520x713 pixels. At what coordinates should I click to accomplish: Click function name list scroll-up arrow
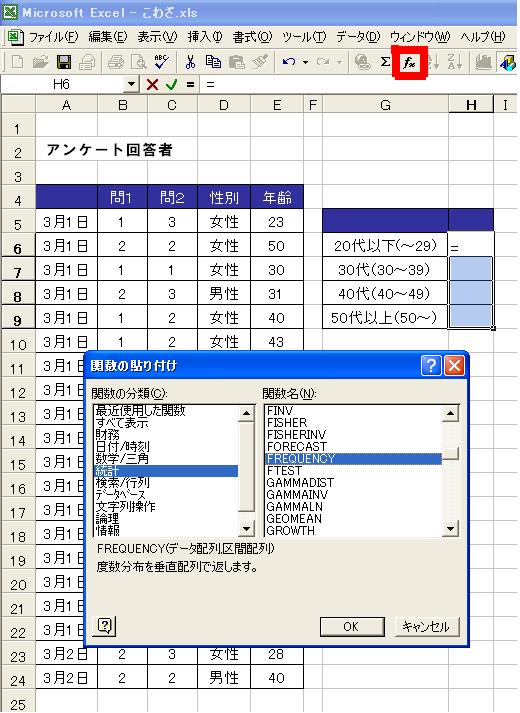(x=450, y=413)
